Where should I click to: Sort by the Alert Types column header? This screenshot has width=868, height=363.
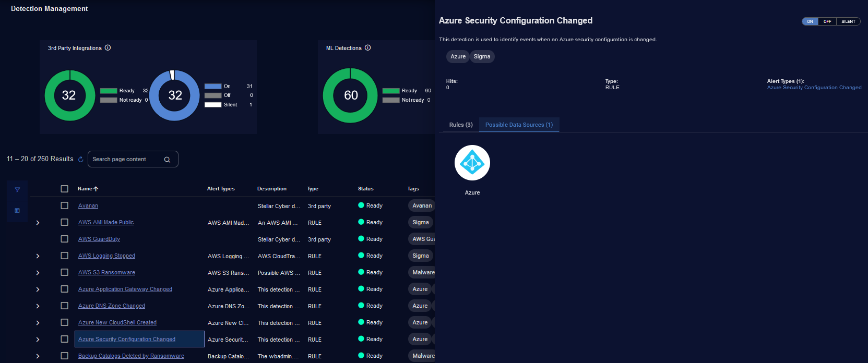(x=221, y=189)
